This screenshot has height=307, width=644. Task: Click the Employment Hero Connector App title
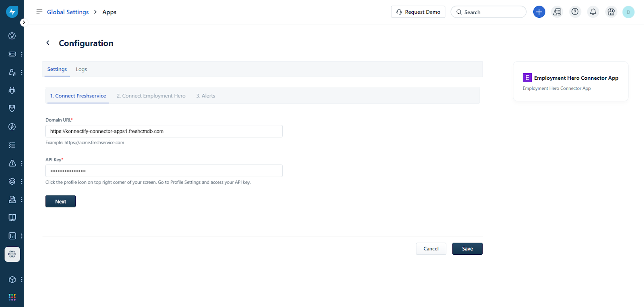[576, 78]
